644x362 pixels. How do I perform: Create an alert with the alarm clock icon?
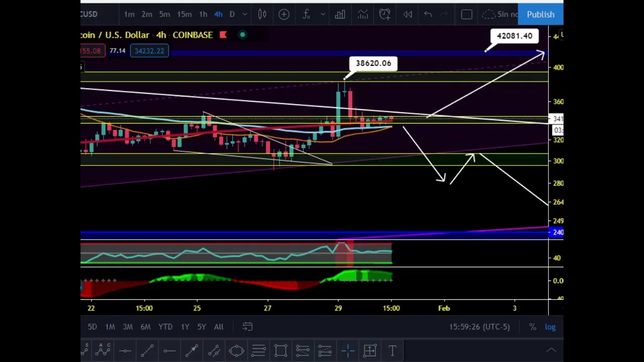[385, 15]
